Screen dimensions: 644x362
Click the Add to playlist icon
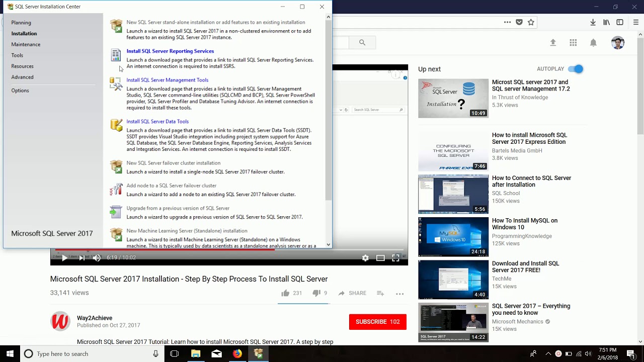tap(380, 293)
